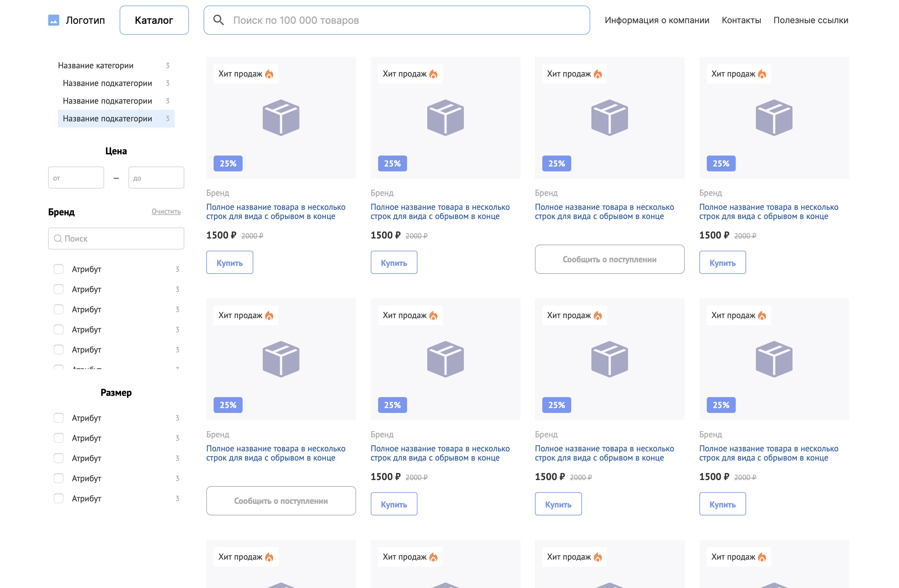Click the 25% discount badge on the fourth second-row card
Image resolution: width=899 pixels, height=588 pixels.
721,405
